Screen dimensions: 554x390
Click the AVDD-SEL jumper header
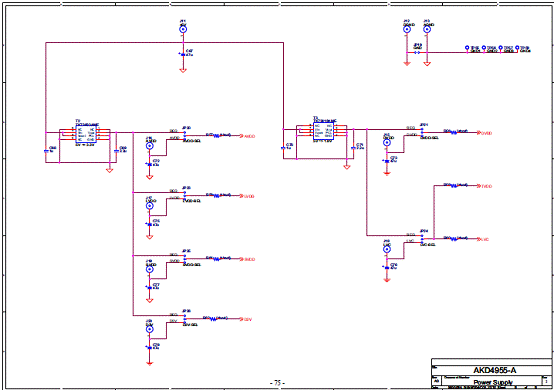tap(185, 136)
